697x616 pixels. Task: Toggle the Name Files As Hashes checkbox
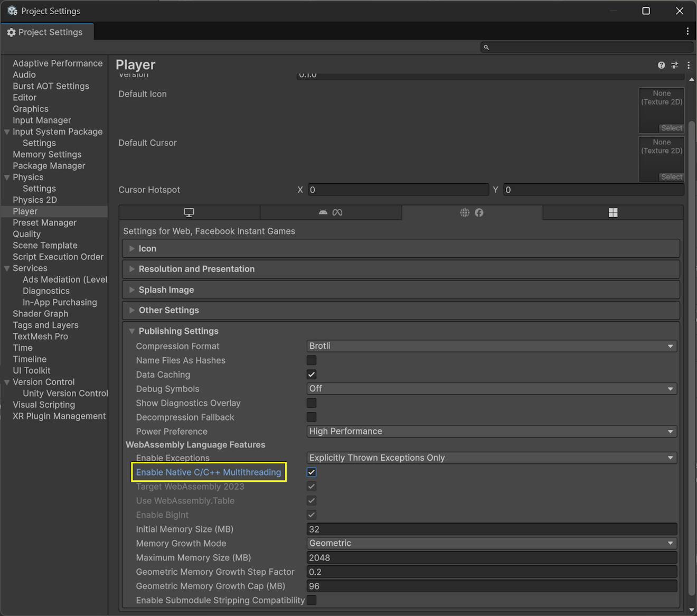pyautogui.click(x=312, y=360)
